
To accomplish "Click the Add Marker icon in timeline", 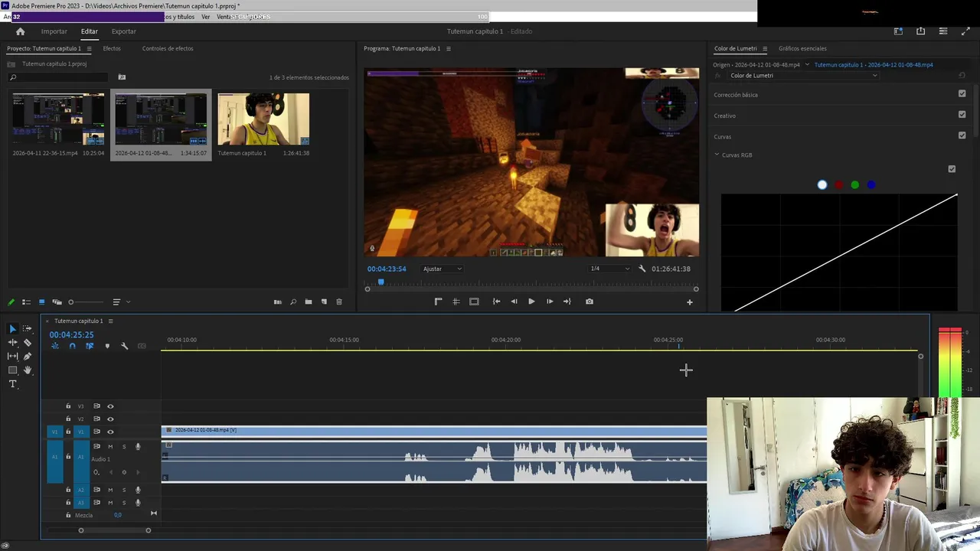I will (107, 346).
